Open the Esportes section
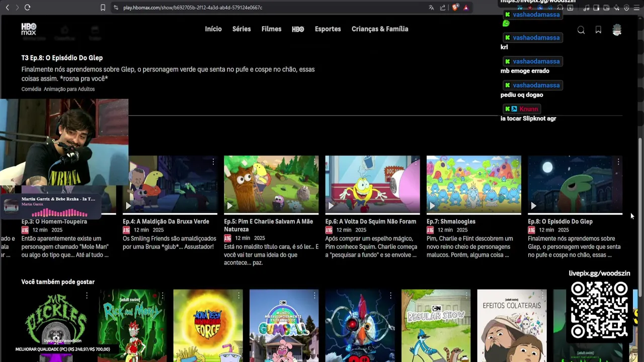Viewport: 644px width, 362px height. 328,29
